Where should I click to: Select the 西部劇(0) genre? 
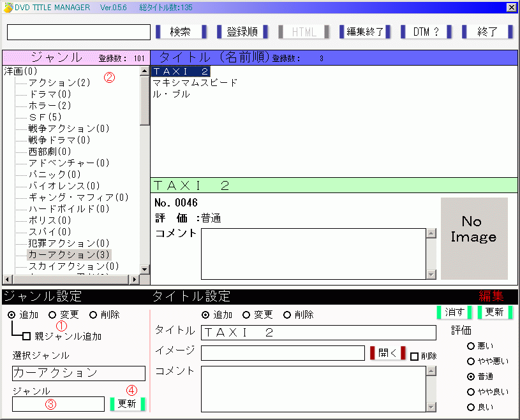coord(50,152)
